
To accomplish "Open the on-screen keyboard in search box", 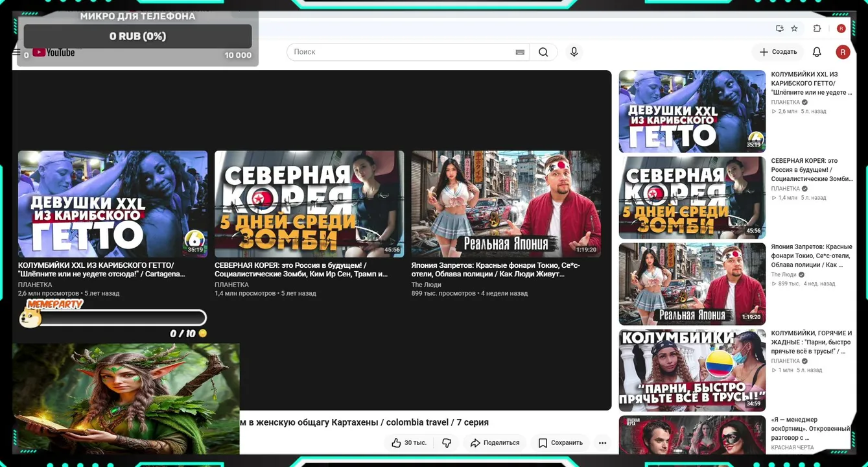I will point(520,52).
